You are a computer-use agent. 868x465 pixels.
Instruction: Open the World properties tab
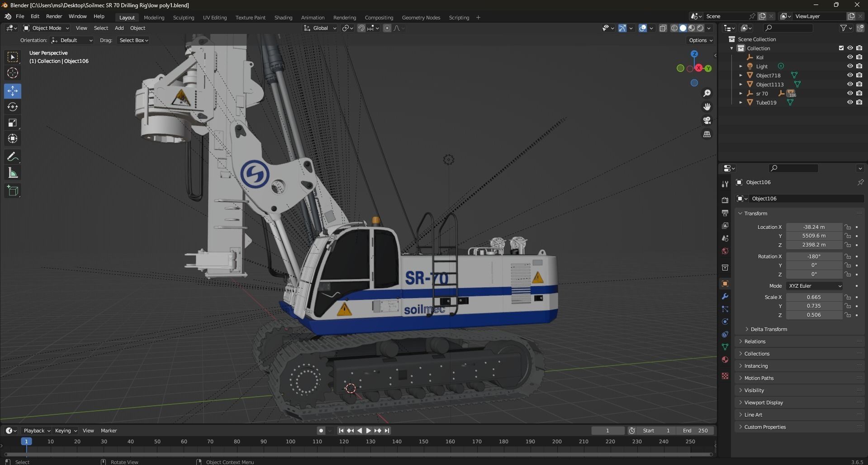pos(725,251)
